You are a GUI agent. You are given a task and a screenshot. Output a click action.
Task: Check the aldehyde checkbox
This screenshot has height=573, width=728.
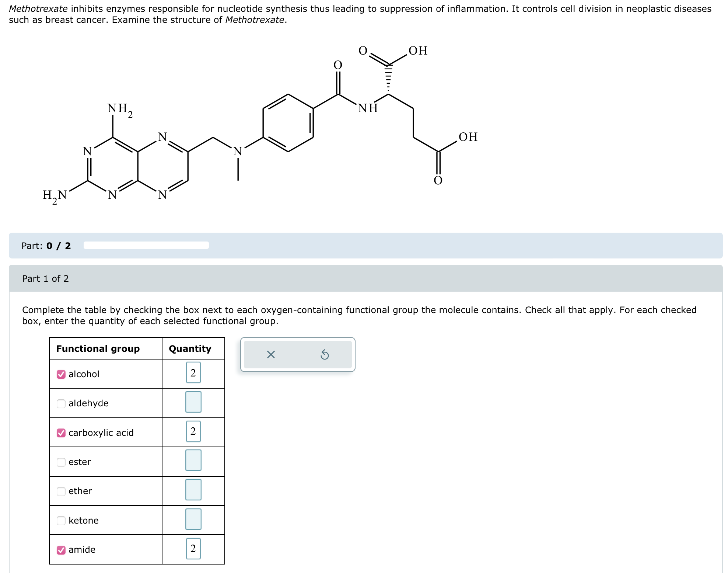pos(61,403)
